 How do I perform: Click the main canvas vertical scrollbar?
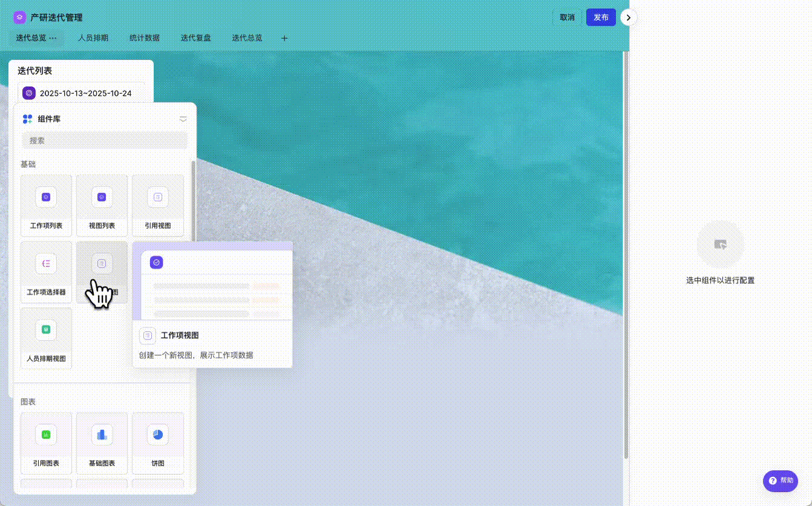626,254
